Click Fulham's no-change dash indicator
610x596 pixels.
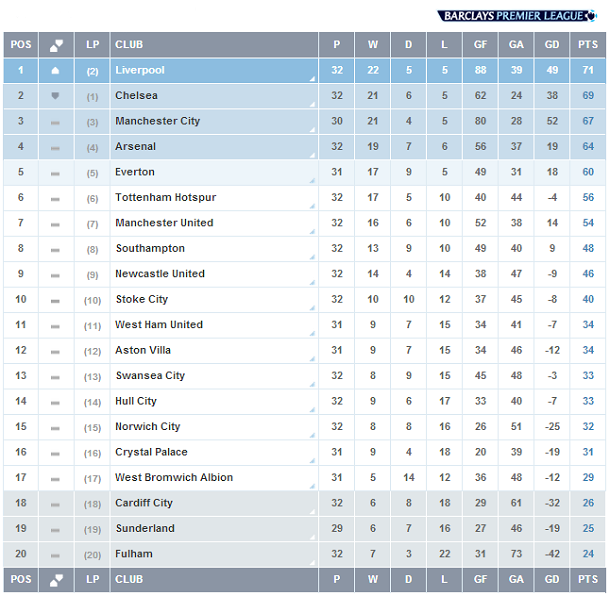pyautogui.click(x=55, y=556)
